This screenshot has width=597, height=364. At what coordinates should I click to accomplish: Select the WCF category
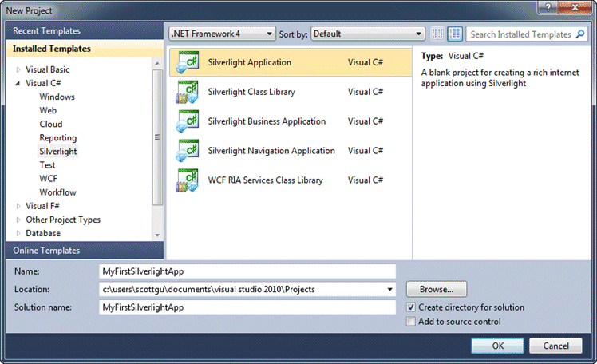(49, 179)
